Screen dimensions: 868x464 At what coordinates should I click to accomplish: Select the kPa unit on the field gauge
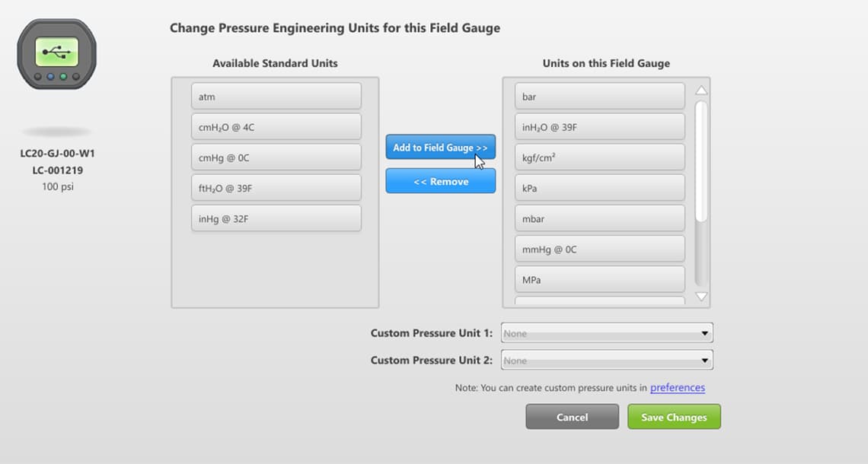click(x=599, y=187)
